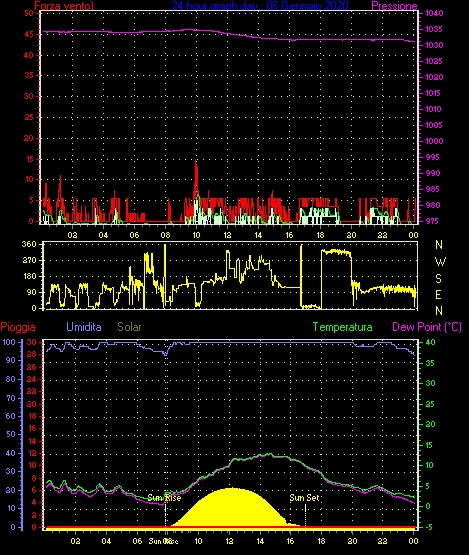Click the 270 wind direction axis value
Viewport: 469px width, 555px height.
29,260
